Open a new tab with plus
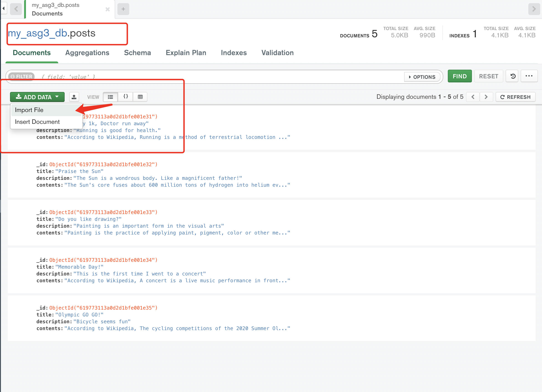Screen dimensions: 542x392 tap(123, 9)
